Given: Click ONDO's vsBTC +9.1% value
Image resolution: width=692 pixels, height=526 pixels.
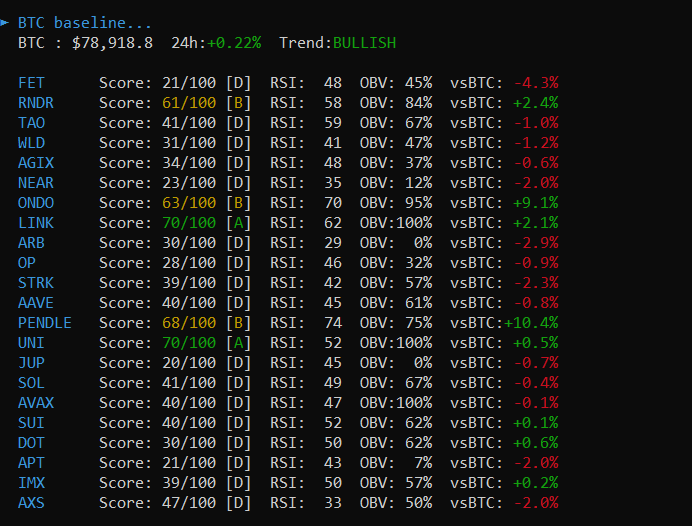Looking at the screenshot, I should click(536, 203).
